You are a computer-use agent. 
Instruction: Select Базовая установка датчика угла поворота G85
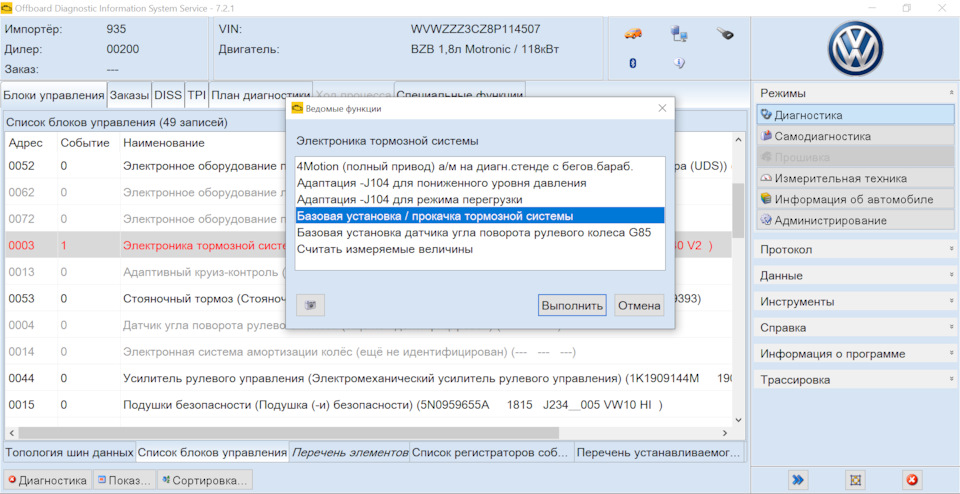tap(479, 232)
